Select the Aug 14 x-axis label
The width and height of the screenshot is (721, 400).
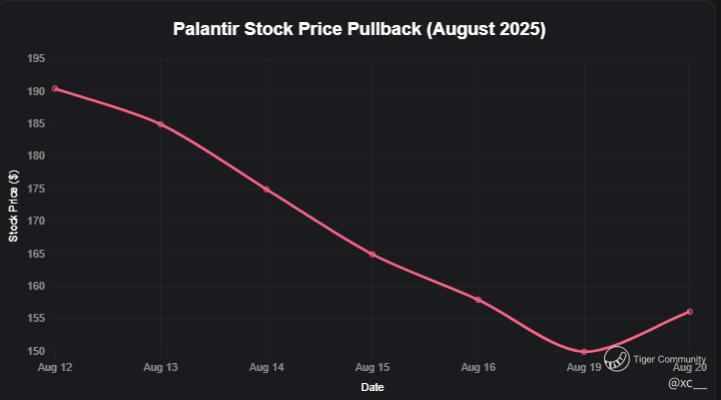(266, 368)
